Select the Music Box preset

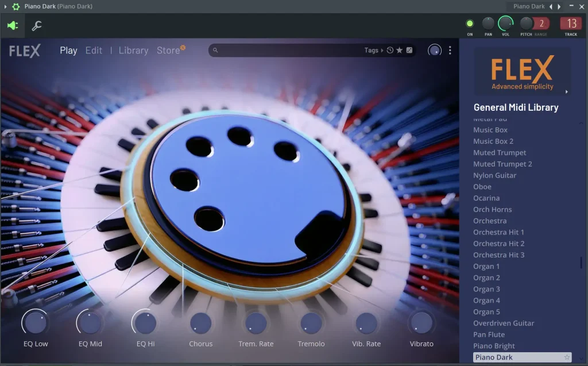point(490,130)
